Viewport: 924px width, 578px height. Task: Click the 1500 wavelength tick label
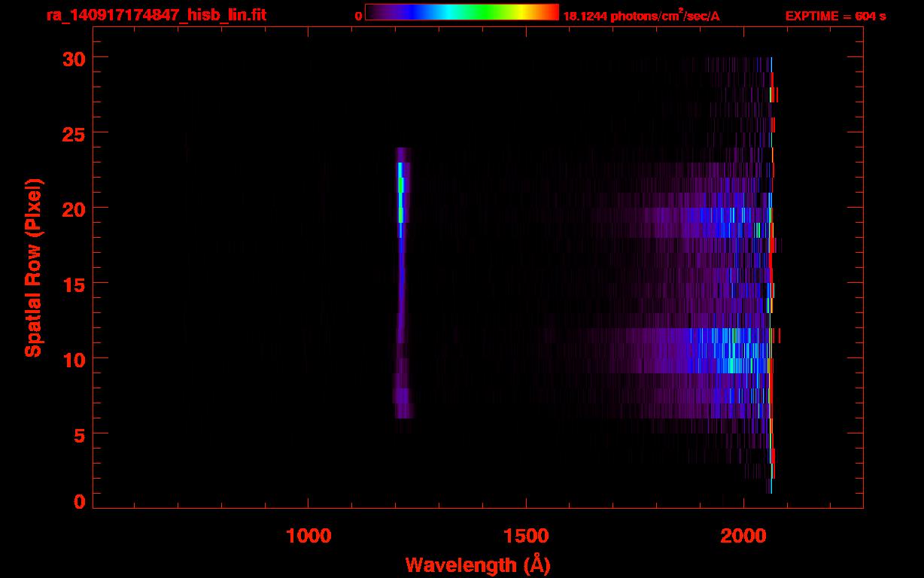[x=526, y=536]
